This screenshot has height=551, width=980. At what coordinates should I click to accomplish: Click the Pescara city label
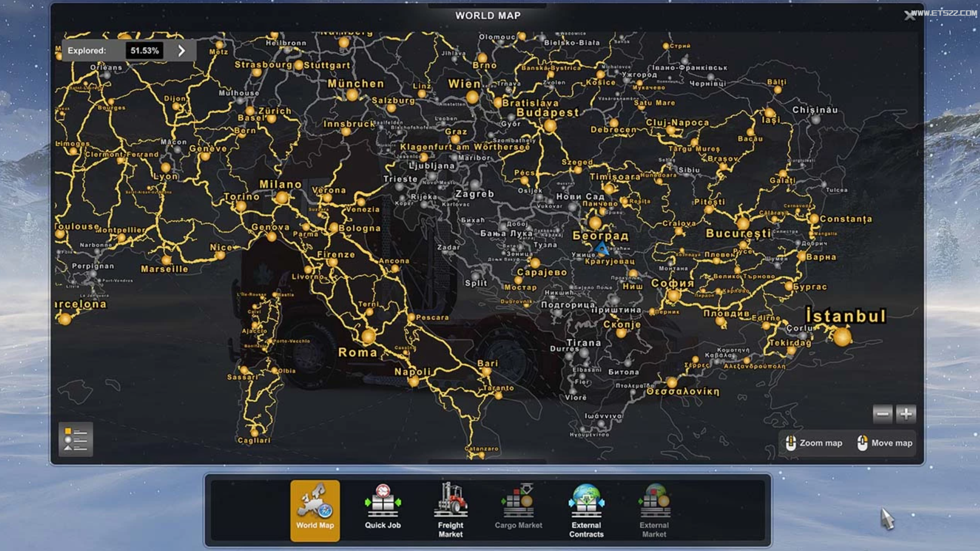432,317
